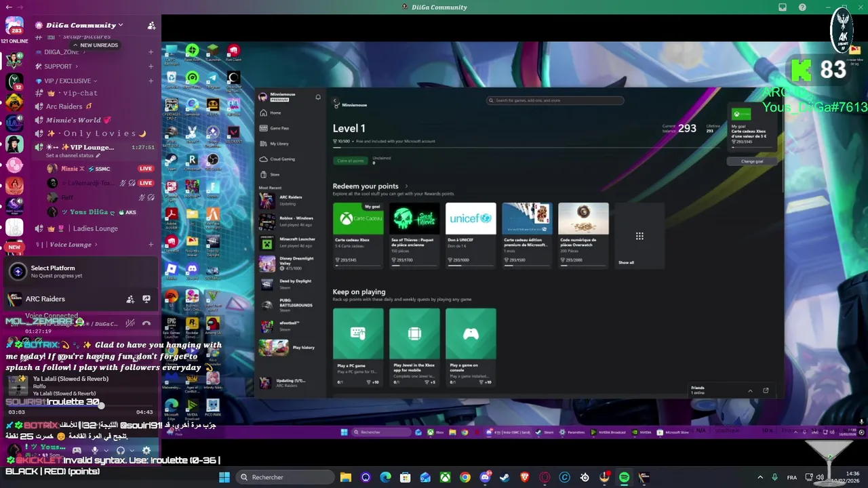Open Play history in Xbox sidebar
Image resolution: width=868 pixels, height=488 pixels.
click(x=290, y=348)
